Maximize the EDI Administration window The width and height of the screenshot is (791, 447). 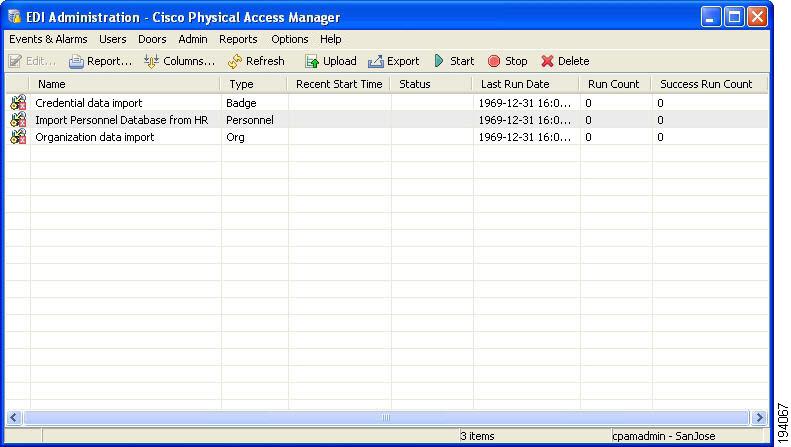[734, 17]
